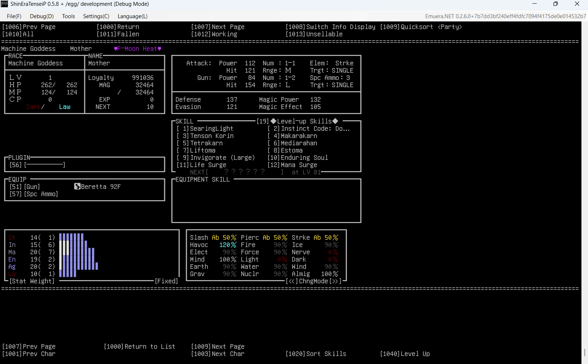Click the ShinEraTenseiP app icon in title bar
This screenshot has height=364, width=588.
point(4,4)
